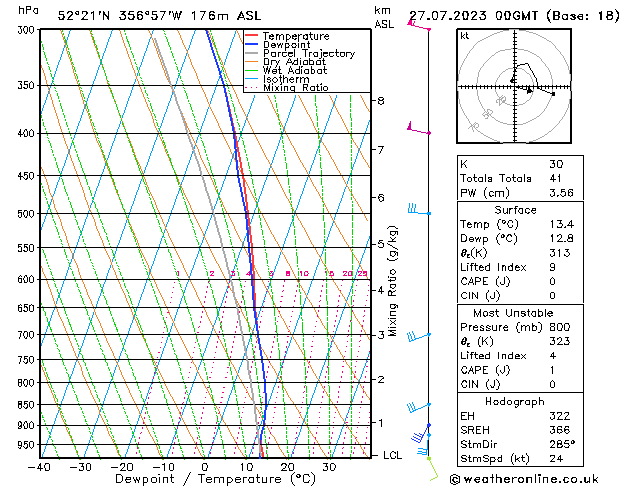This screenshot has height=486, width=629.
Task: Click the -10 temperature axis label
Action: click(163, 467)
